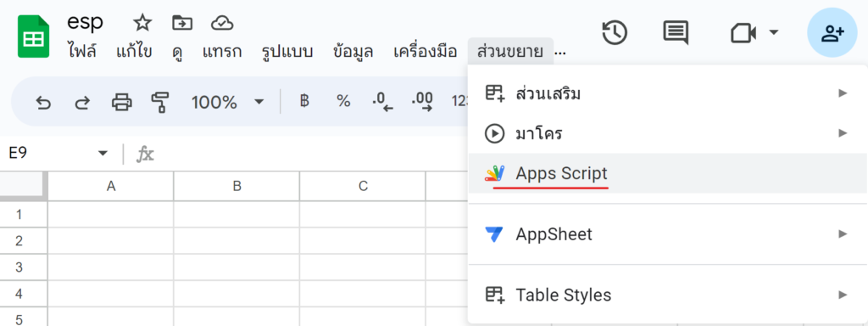Expand the ส่วนเสริม submenu
868x326 pixels.
pos(667,93)
